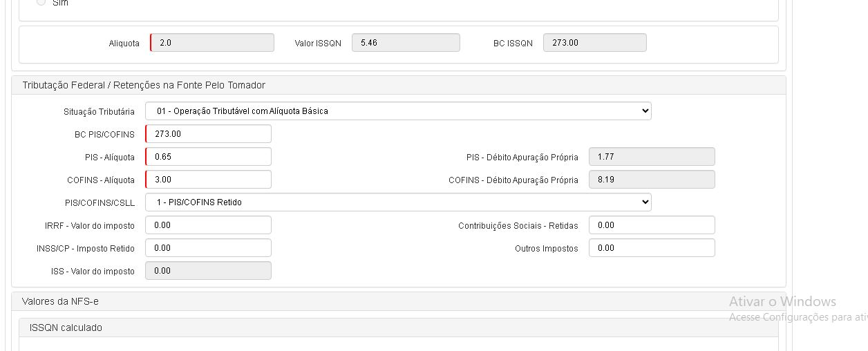Click the PIS - Débito Apuração Própria field
This screenshot has height=351, width=868.
click(x=652, y=157)
